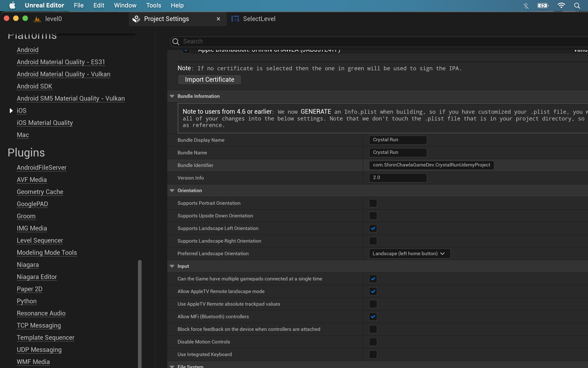This screenshot has width=588, height=368.
Task: Open Modeling Mode Tools plugin settings
Action: coord(47,253)
